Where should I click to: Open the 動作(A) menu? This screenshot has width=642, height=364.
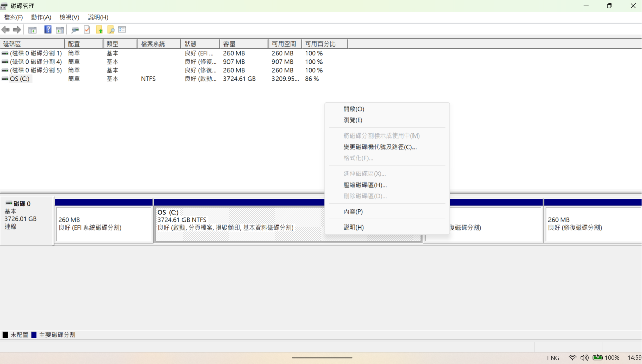point(41,17)
